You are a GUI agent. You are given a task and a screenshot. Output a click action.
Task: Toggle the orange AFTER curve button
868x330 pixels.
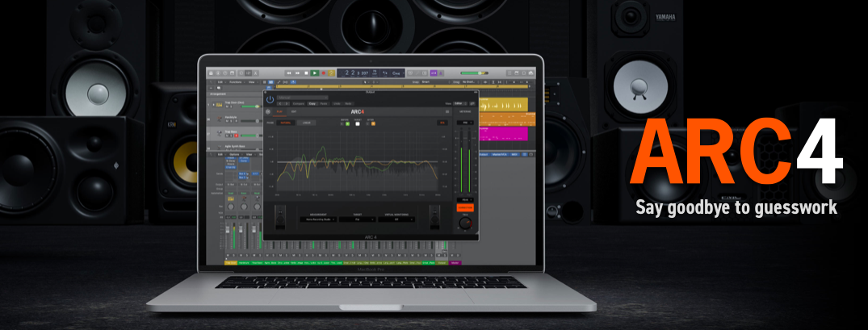click(373, 123)
